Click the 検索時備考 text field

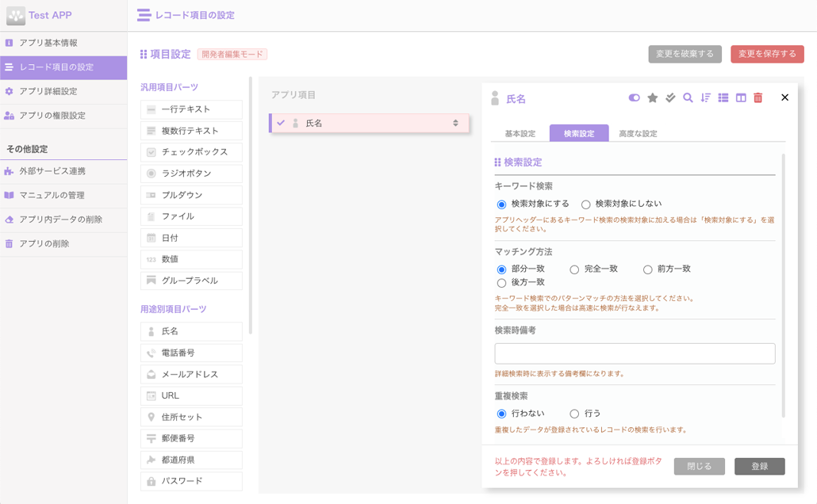(x=635, y=353)
